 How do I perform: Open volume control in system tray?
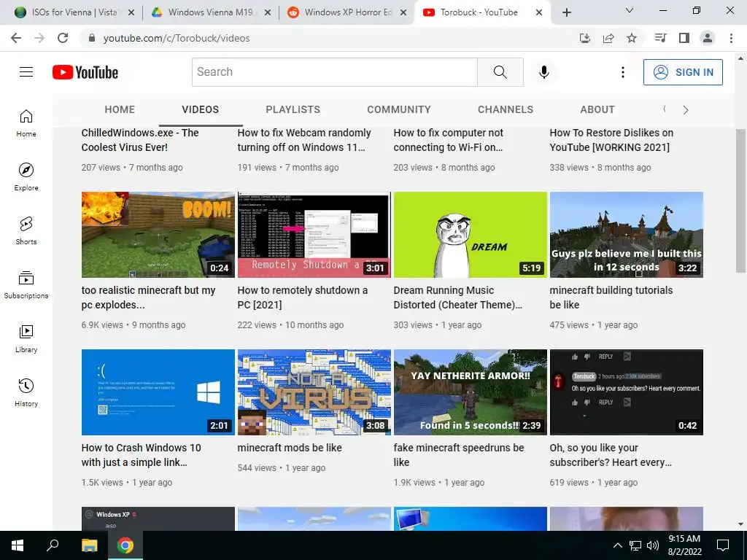click(653, 545)
